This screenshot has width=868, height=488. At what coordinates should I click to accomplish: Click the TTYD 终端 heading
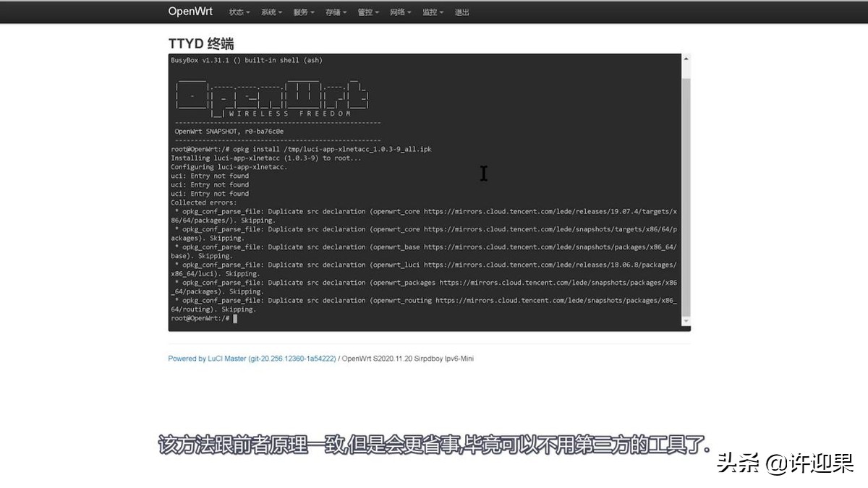[201, 44]
